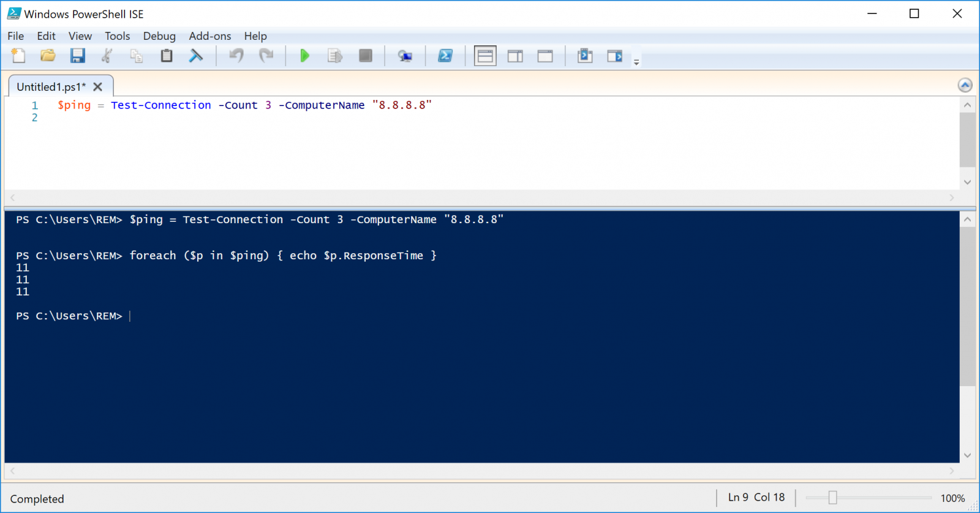Click Ln 9 Col 18 indicator

pyautogui.click(x=756, y=497)
